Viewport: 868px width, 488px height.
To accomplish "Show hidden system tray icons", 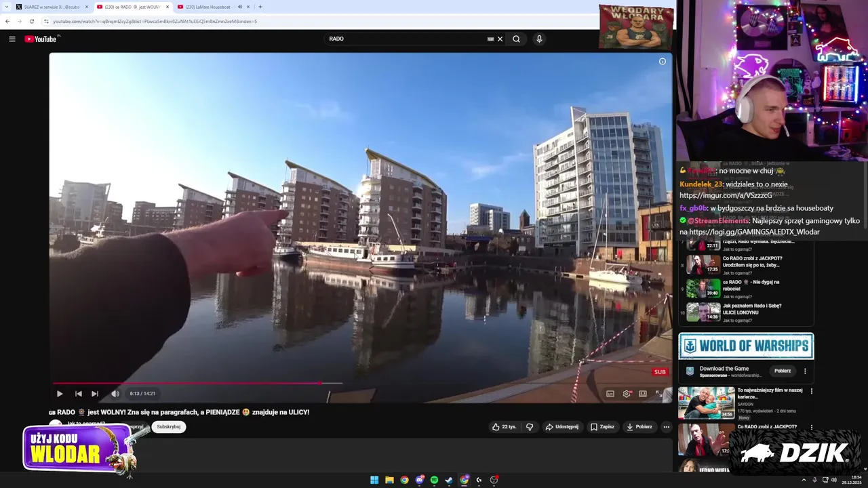I will coord(805,480).
